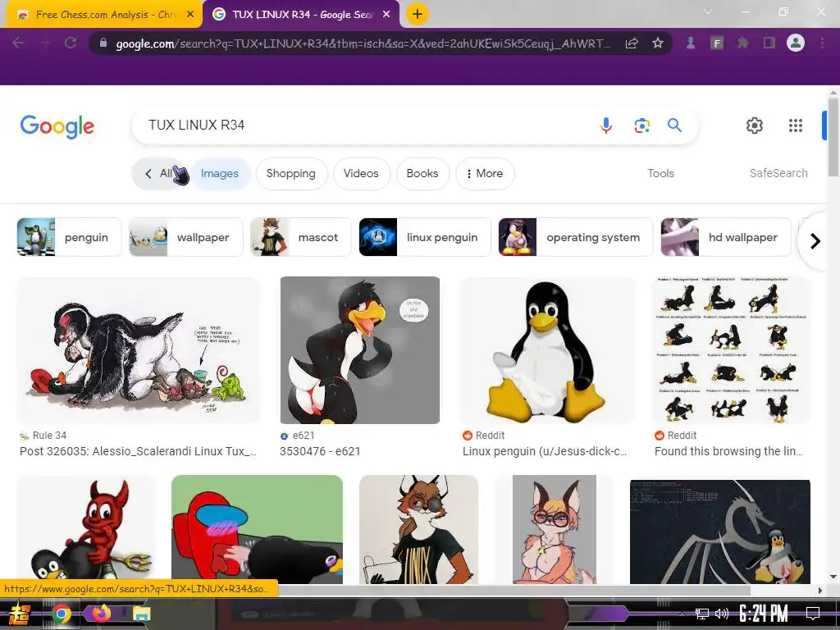Open the 'Linux penguin (u/...' Reddit result title

pos(545,452)
